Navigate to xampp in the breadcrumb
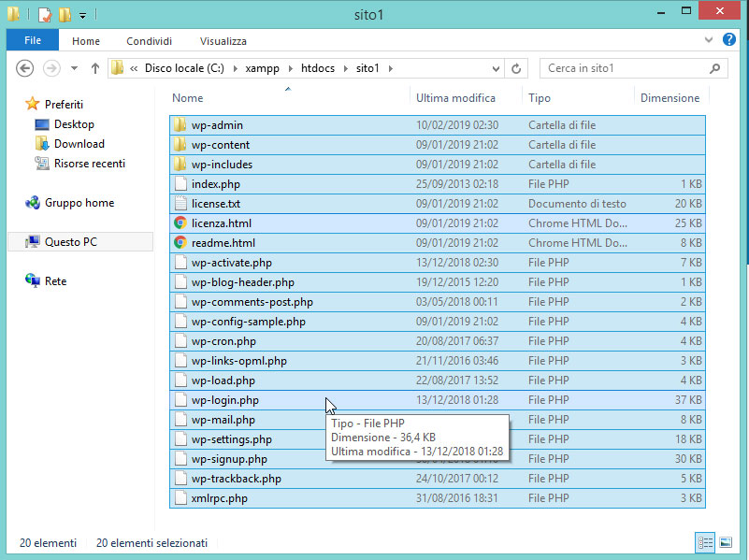749x560 pixels. point(262,68)
